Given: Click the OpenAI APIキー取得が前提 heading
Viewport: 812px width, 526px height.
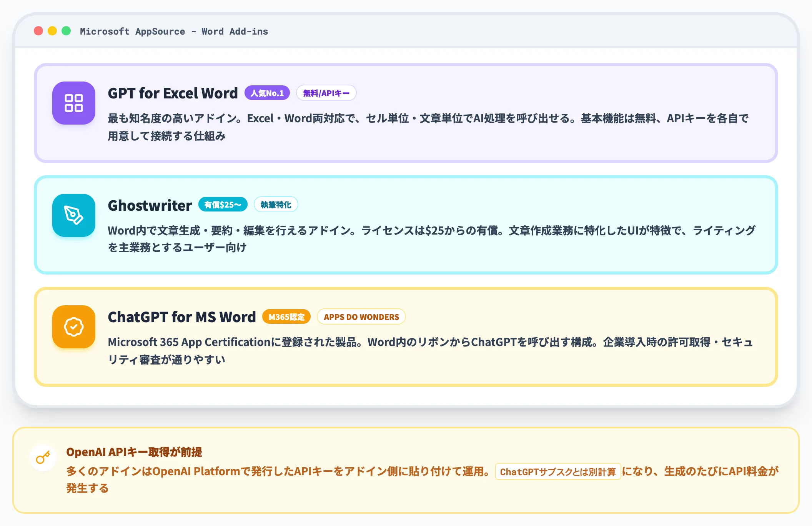Looking at the screenshot, I should coord(134,452).
